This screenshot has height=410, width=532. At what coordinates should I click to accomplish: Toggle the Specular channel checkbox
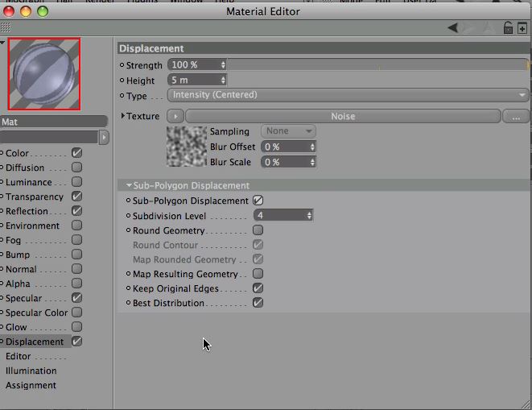pyautogui.click(x=77, y=298)
